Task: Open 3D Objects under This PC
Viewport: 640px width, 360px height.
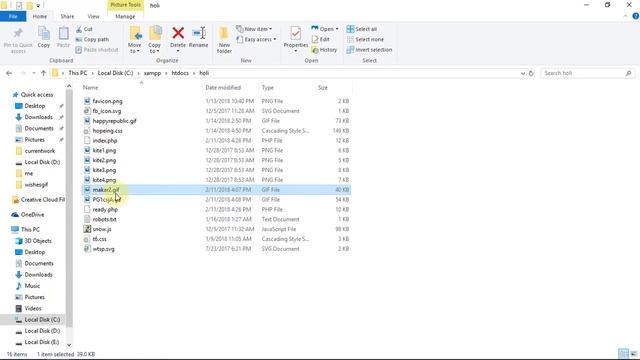Action: 38,241
